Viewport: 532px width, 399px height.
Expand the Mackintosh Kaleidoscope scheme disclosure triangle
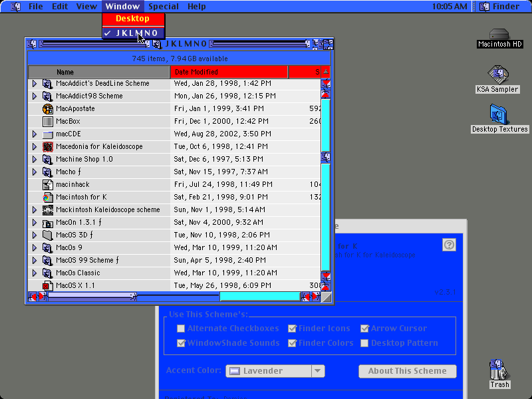[x=35, y=209]
